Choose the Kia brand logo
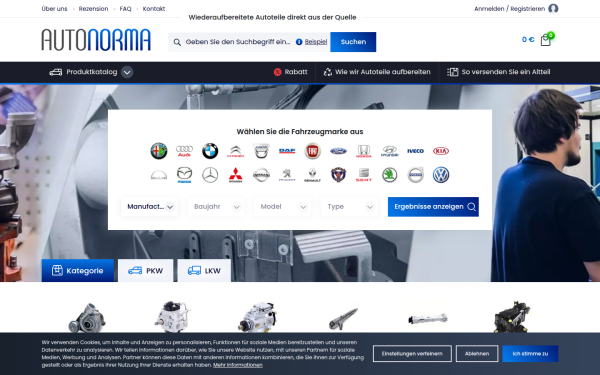 441,151
